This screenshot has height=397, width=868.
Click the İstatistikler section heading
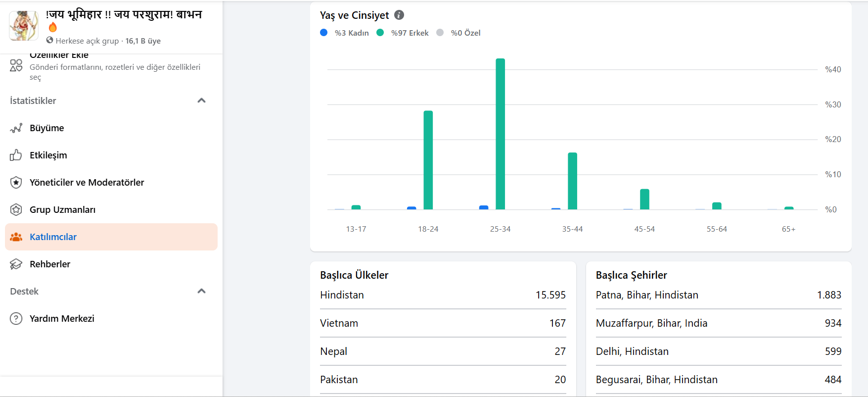click(x=33, y=100)
